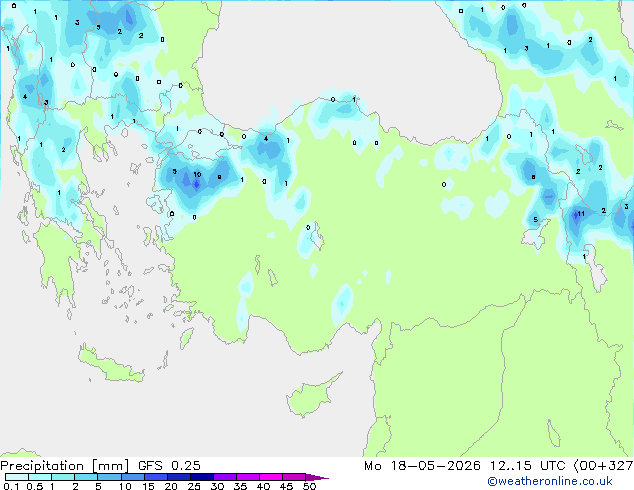The width and height of the screenshot is (634, 490).
Task: Pick the 20–25 mm legend swatch
Action: 178,477
